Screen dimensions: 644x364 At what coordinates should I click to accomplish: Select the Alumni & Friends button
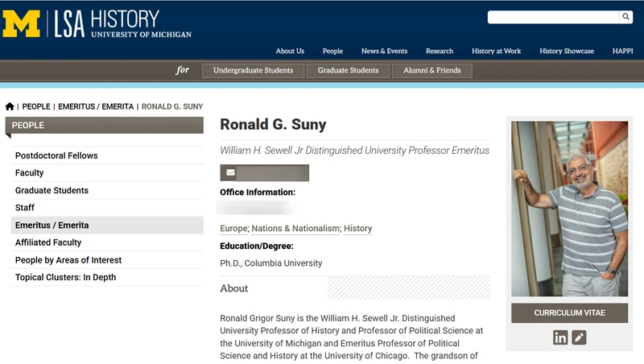click(x=432, y=70)
